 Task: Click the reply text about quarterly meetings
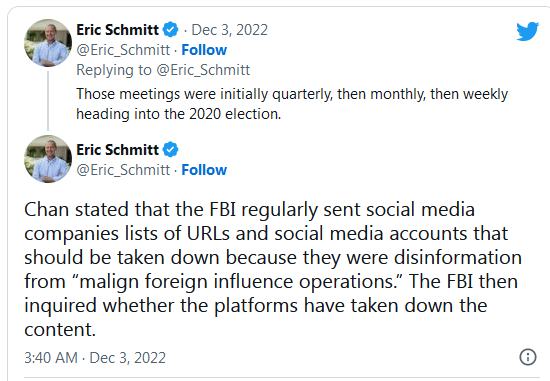coord(292,104)
